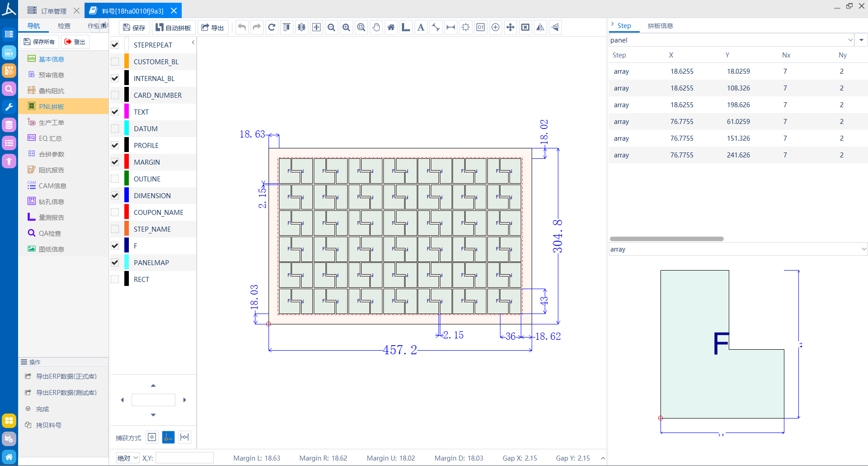Click the redo arrow icon
This screenshot has width=868, height=466.
[257, 28]
